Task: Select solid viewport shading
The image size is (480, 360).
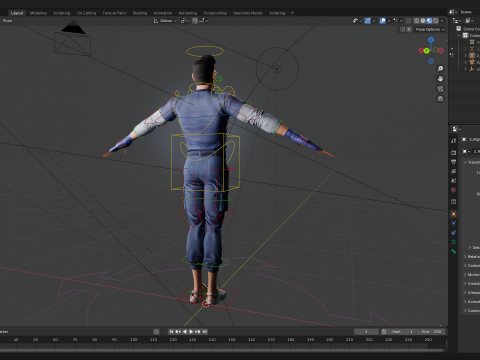Action: pyautogui.click(x=423, y=21)
